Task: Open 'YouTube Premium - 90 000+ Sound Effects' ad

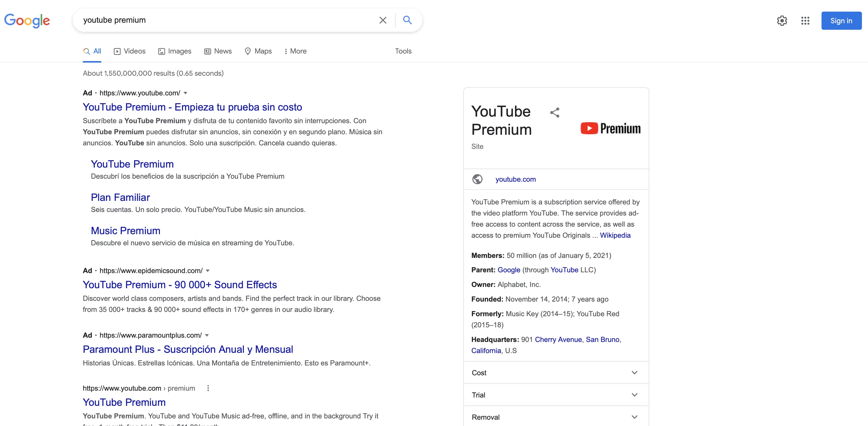Action: tap(180, 285)
